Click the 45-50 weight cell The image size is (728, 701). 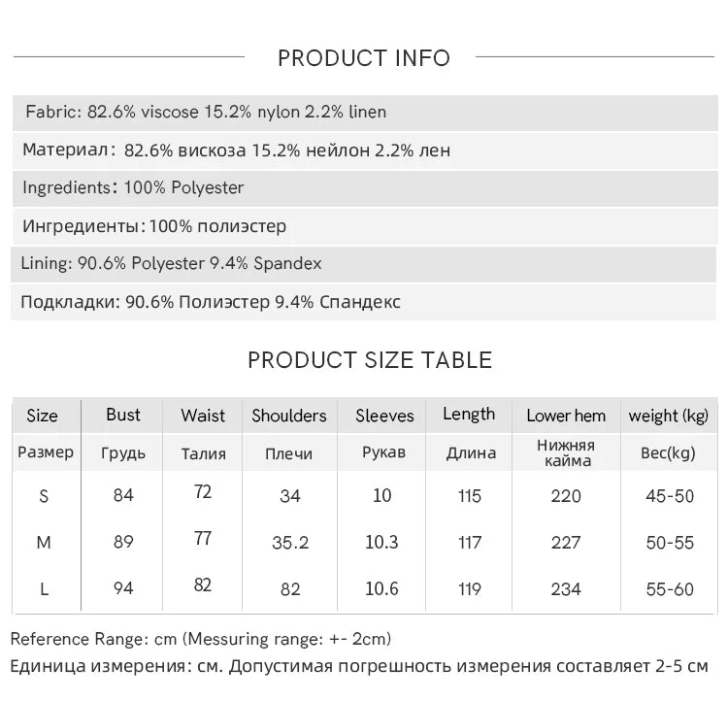click(670, 496)
